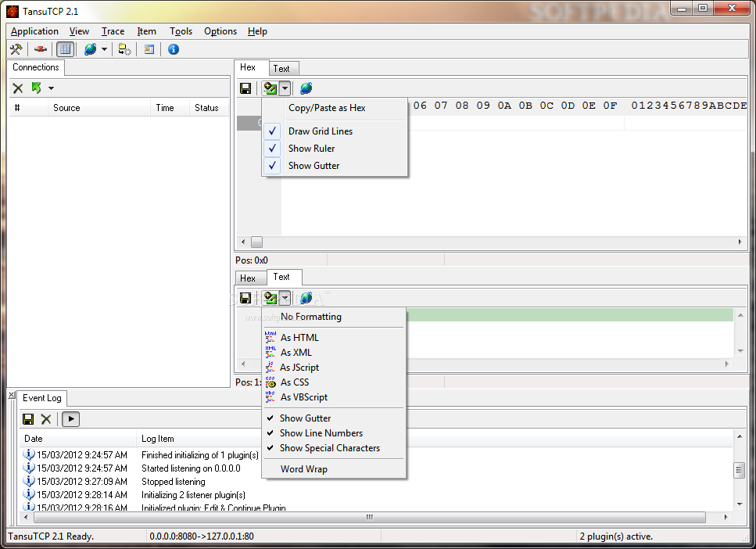Select As HTML formatting option
Image resolution: width=756 pixels, height=549 pixels.
[334, 338]
